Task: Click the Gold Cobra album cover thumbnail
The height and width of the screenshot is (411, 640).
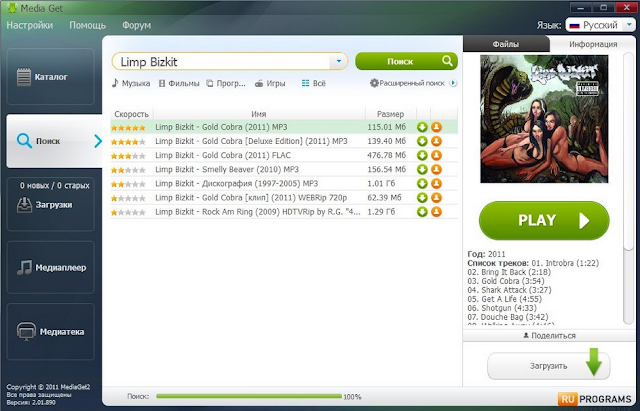Action: [x=544, y=119]
